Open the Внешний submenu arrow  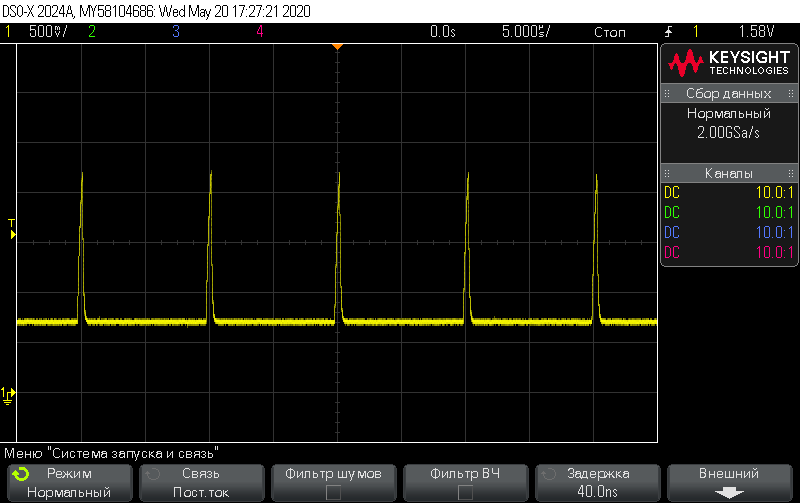pyautogui.click(x=729, y=493)
